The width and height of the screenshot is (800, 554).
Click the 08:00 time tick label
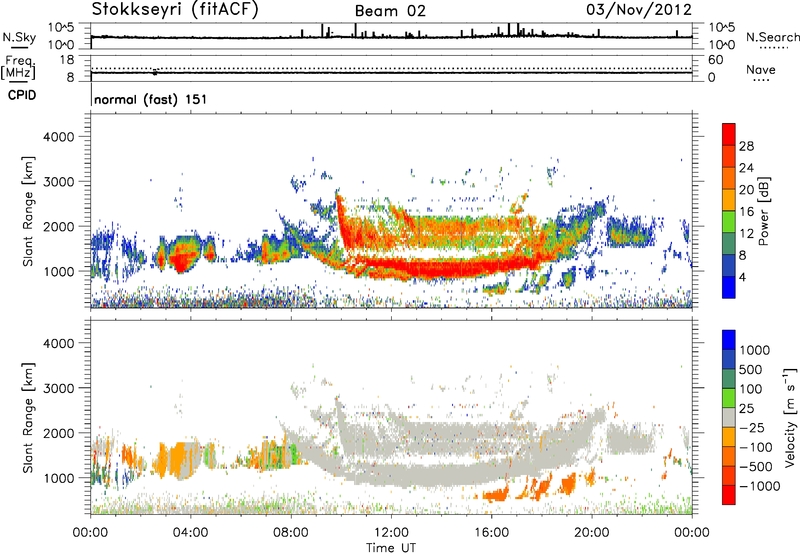(x=291, y=533)
